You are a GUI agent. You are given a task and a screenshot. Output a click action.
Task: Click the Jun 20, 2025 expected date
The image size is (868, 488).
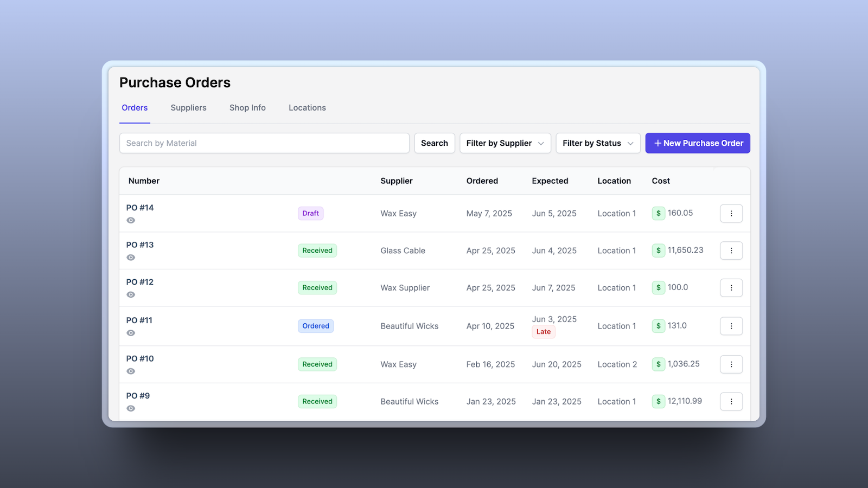557,364
